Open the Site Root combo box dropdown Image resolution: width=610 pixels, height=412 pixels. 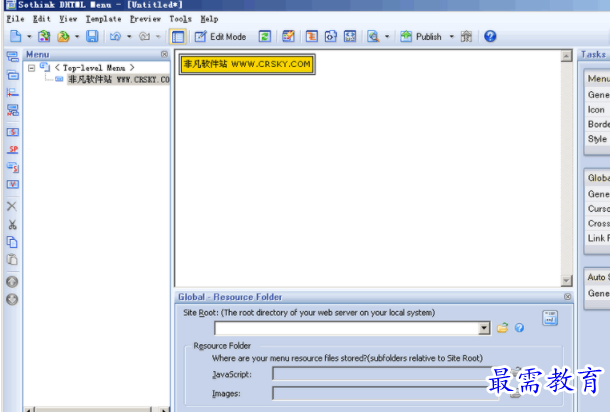484,328
